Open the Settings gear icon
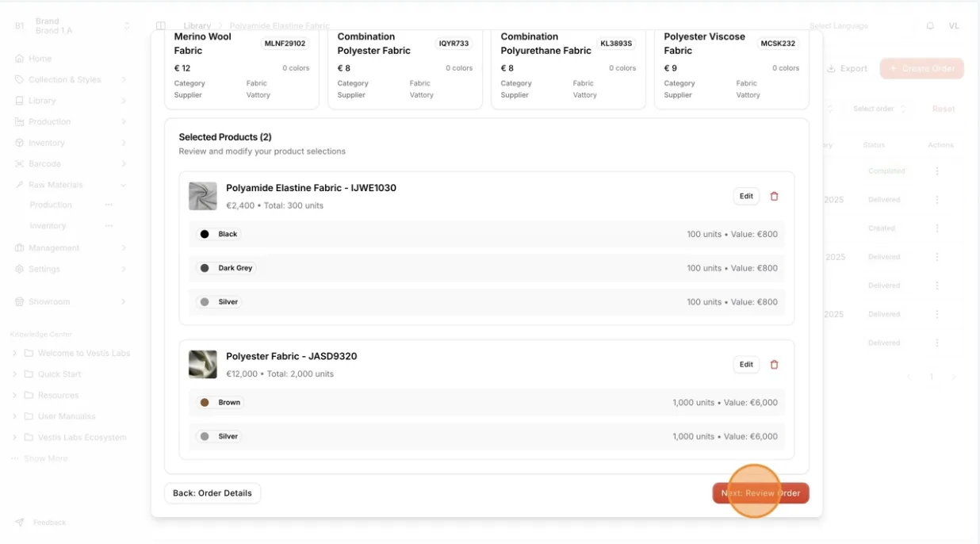This screenshot has height=544, width=980. coord(20,269)
